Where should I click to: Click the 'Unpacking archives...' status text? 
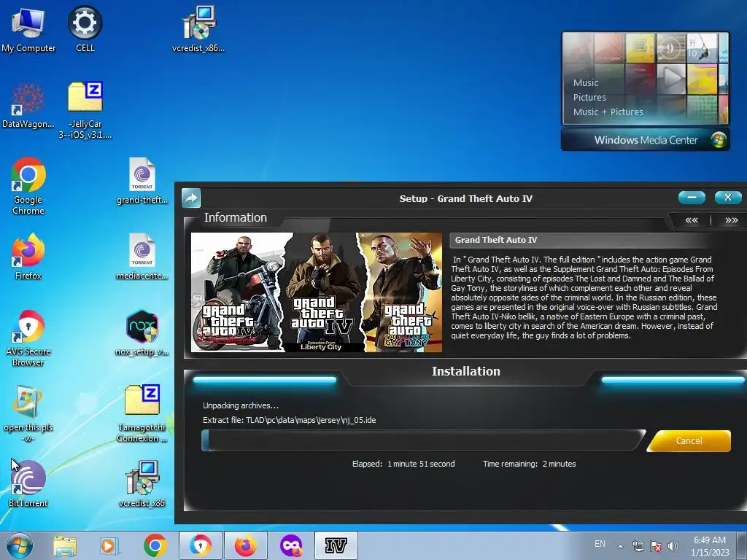(x=241, y=405)
